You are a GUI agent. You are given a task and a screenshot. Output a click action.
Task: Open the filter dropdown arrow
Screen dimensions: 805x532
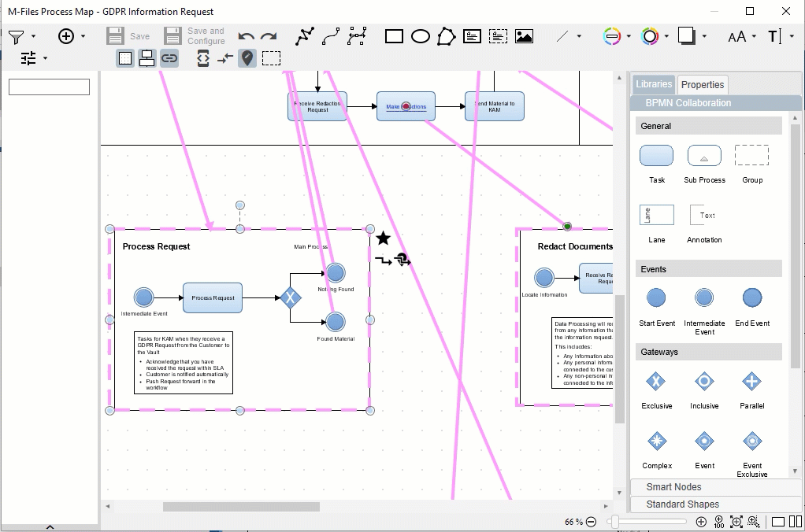(x=33, y=36)
